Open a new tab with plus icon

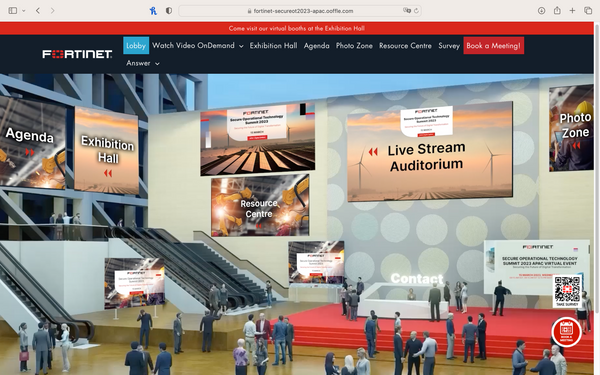click(572, 11)
